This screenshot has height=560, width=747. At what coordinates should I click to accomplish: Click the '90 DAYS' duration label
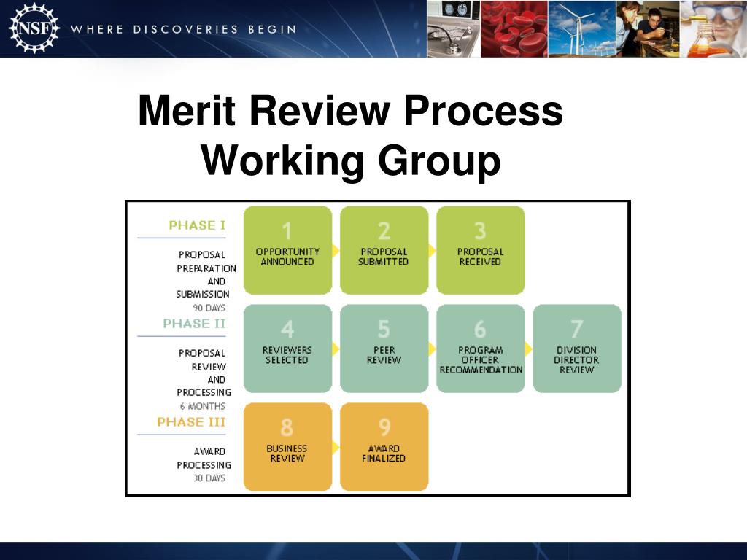point(209,308)
